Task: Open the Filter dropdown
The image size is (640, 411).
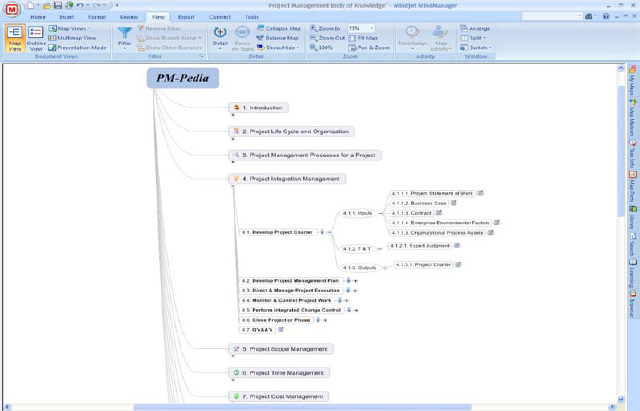Action: [x=124, y=38]
